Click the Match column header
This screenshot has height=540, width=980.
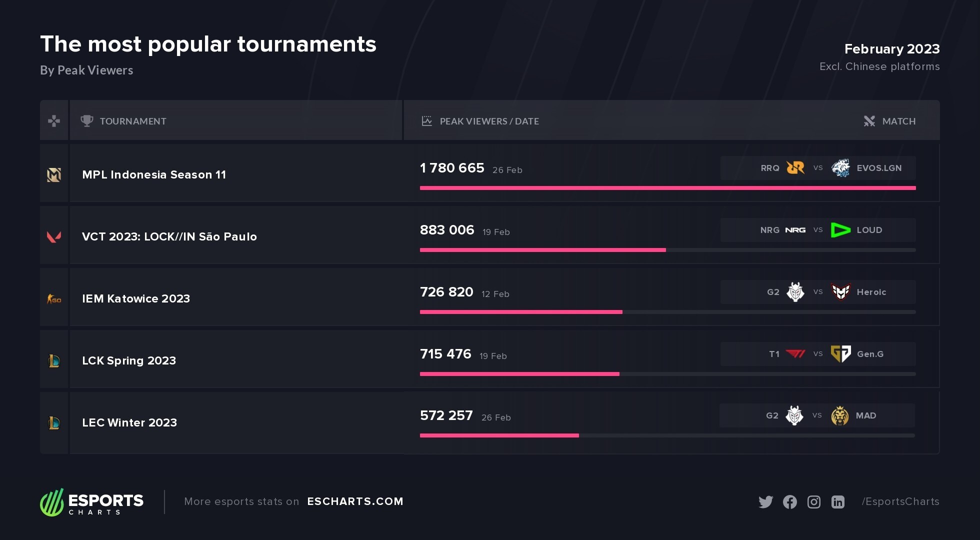898,121
